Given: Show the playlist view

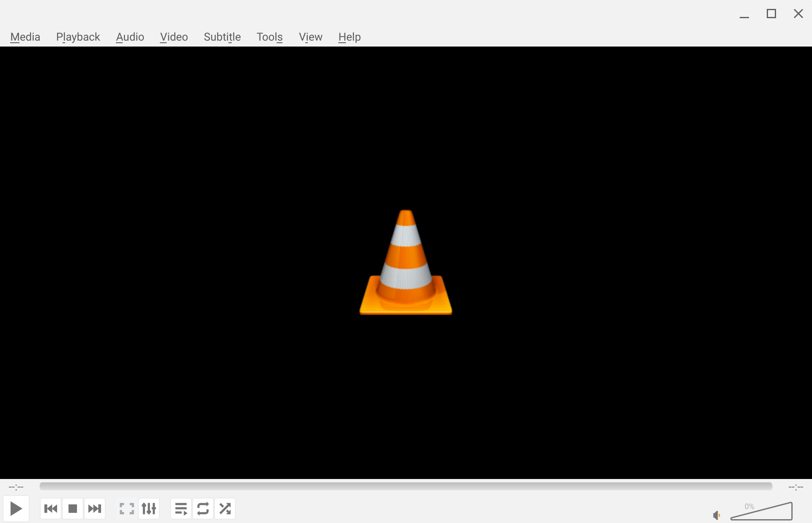Looking at the screenshot, I should tap(181, 509).
